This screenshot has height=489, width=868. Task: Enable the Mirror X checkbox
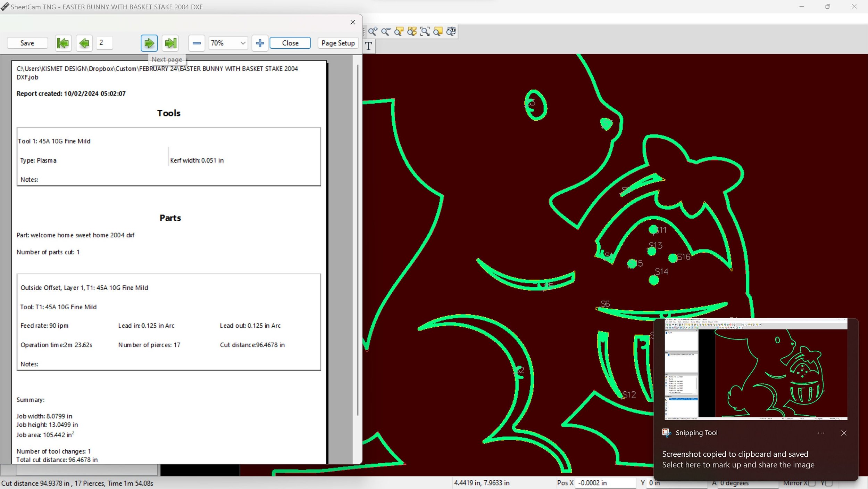point(812,483)
